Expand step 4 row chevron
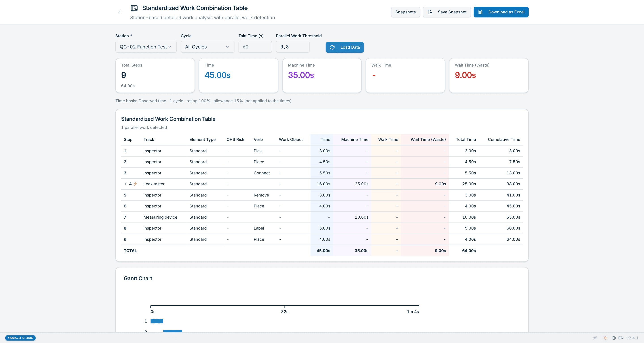 pyautogui.click(x=125, y=184)
